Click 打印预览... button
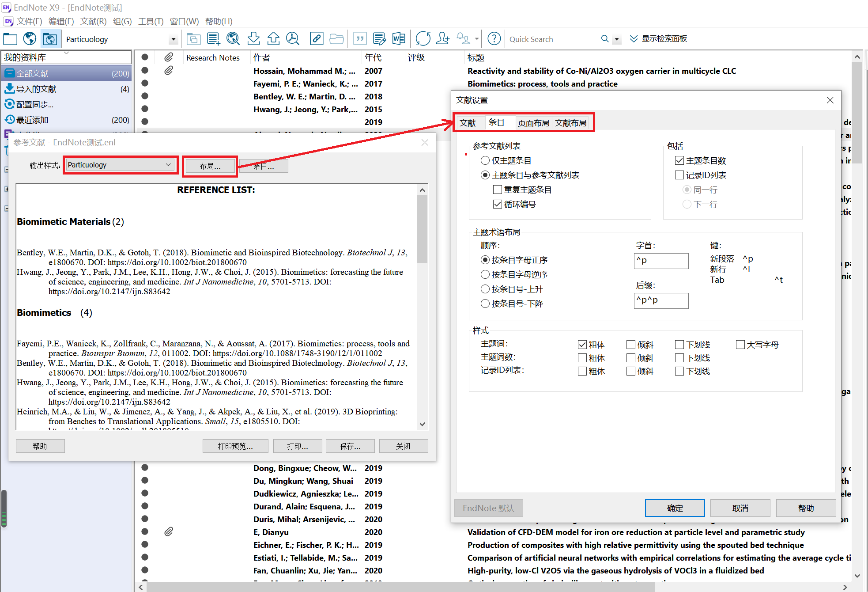 point(235,446)
